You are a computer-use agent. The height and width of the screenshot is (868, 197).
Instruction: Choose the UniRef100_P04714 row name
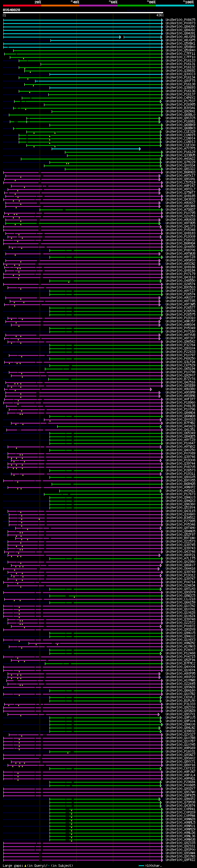(180, 582)
